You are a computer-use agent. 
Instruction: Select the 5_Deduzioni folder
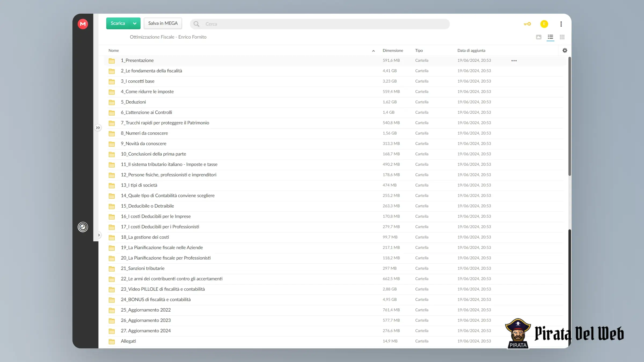click(x=133, y=102)
